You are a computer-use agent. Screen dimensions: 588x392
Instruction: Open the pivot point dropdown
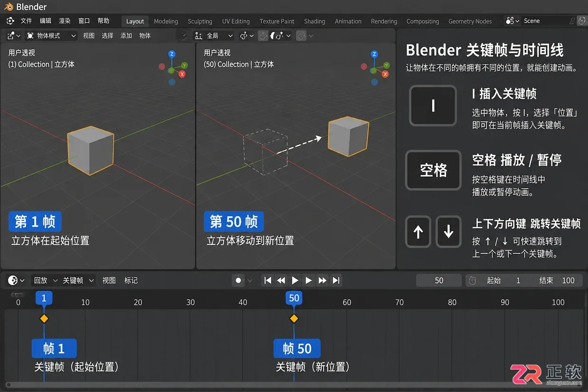click(x=247, y=36)
